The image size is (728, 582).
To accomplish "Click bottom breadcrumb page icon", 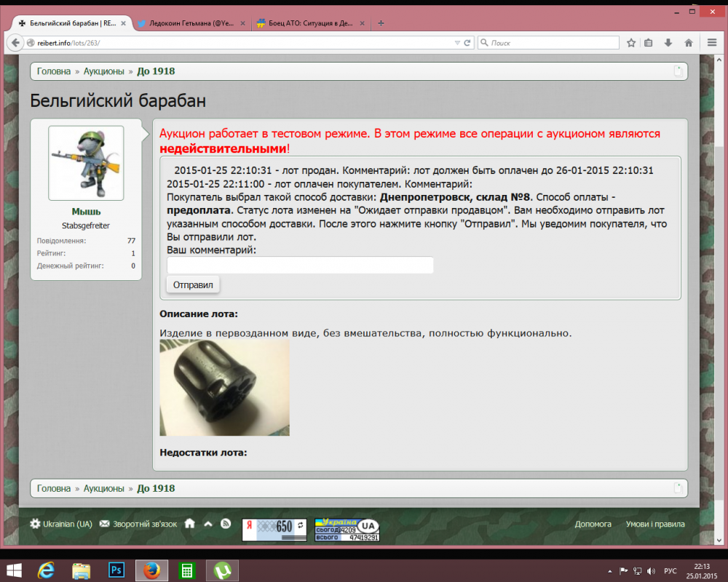I will click(x=678, y=488).
